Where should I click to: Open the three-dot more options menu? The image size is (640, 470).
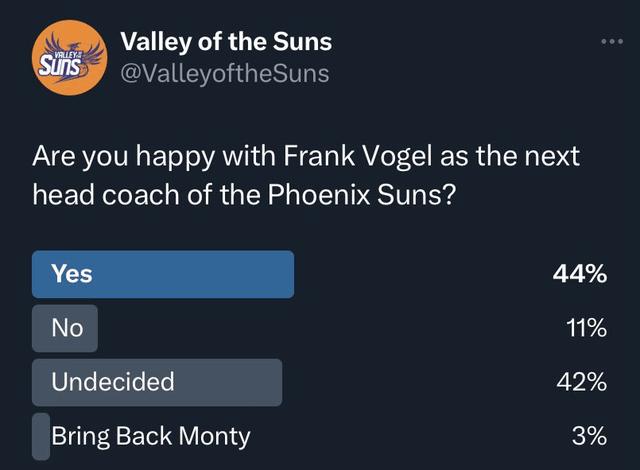coord(612,41)
